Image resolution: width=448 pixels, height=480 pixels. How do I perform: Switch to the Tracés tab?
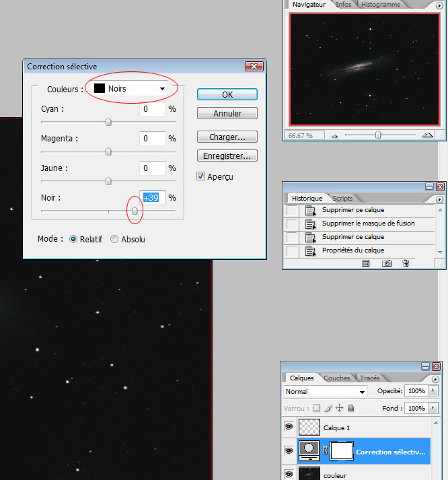click(369, 378)
